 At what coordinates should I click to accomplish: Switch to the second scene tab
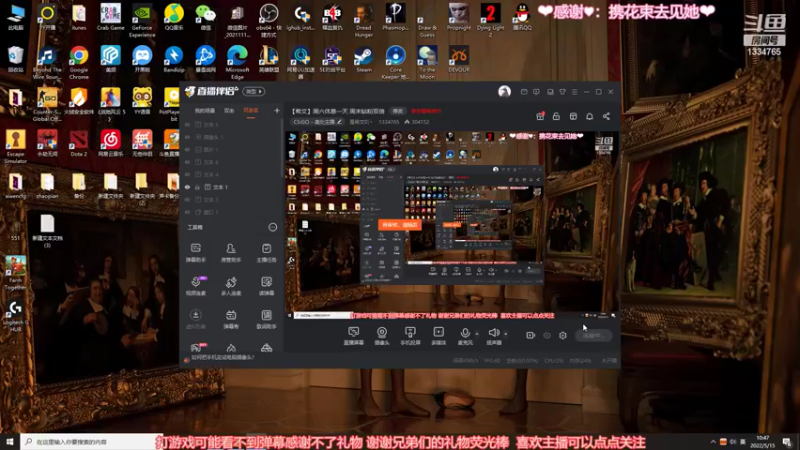(x=230, y=111)
